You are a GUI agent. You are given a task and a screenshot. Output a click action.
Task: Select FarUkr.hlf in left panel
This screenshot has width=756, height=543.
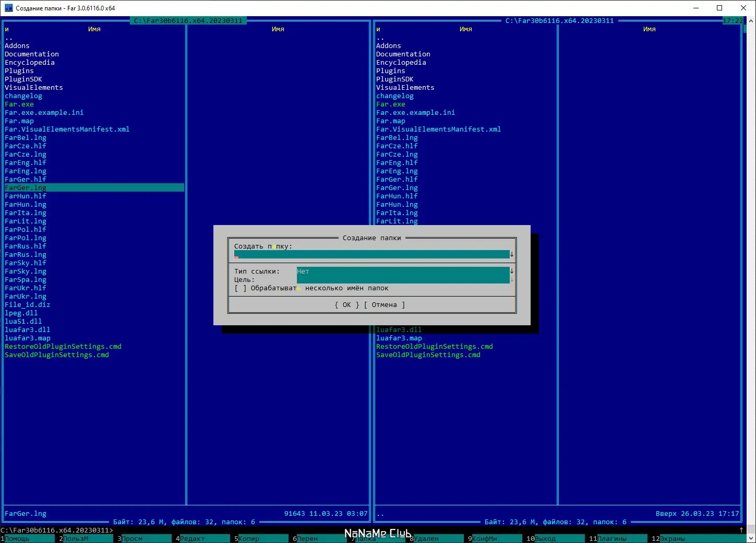tap(26, 288)
